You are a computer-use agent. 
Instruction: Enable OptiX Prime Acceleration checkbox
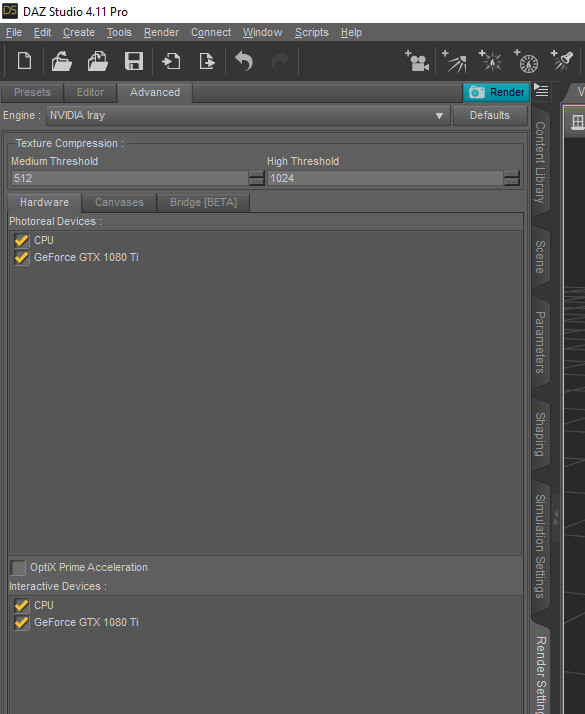click(x=18, y=567)
